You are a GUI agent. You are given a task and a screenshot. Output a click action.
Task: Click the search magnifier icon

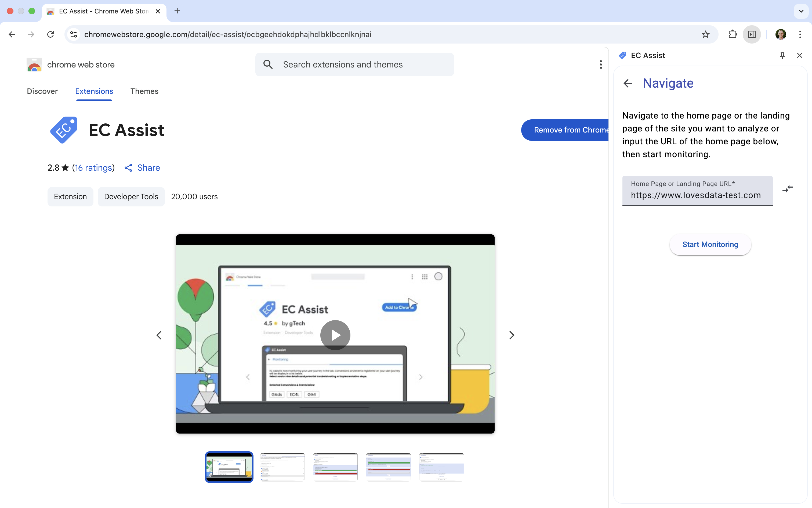tap(268, 65)
